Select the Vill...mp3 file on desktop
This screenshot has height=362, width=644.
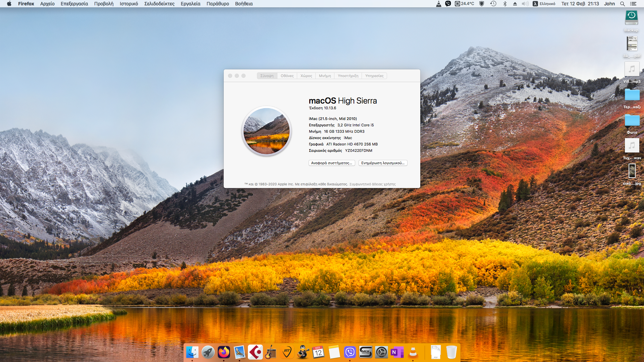(632, 72)
